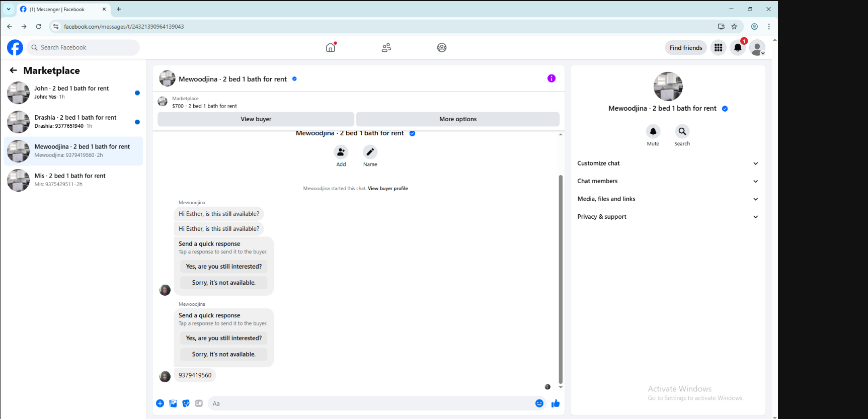The width and height of the screenshot is (868, 419).
Task: Expand Media, files and links section
Action: [668, 199]
